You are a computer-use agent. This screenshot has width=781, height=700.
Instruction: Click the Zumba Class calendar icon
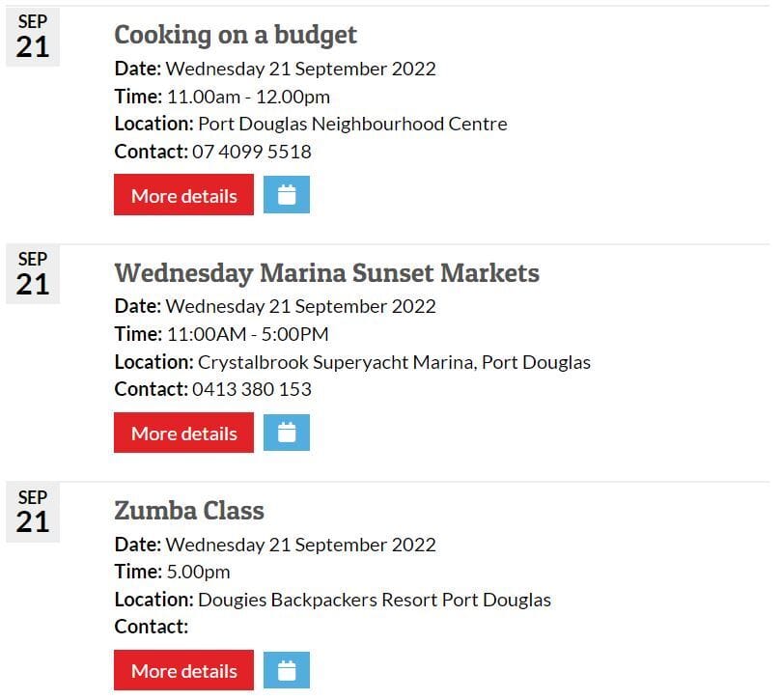tap(287, 670)
